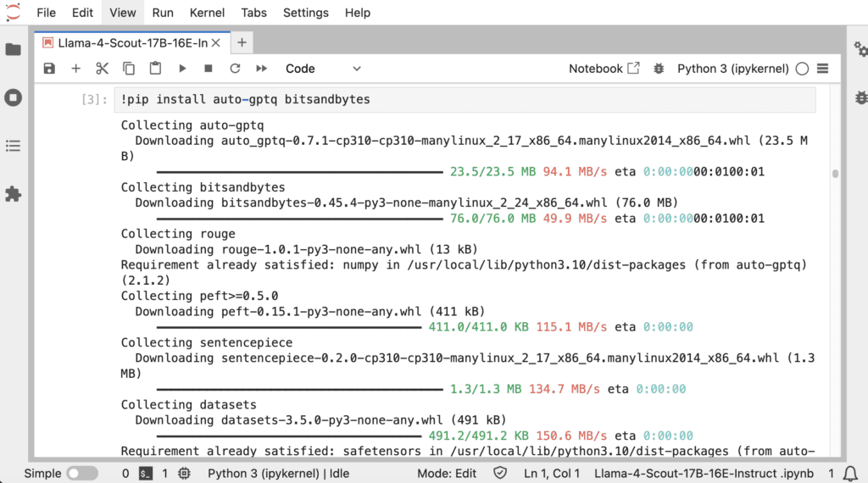Paste cell from clipboard icon
The height and width of the screenshot is (483, 868).
click(156, 68)
